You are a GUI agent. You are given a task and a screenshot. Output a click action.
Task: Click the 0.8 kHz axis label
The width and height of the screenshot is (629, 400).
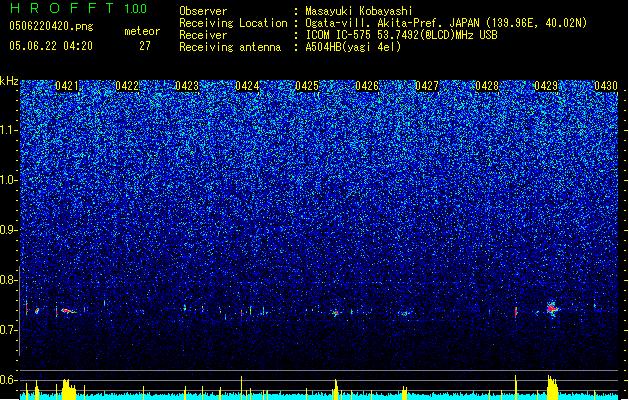(x=9, y=280)
